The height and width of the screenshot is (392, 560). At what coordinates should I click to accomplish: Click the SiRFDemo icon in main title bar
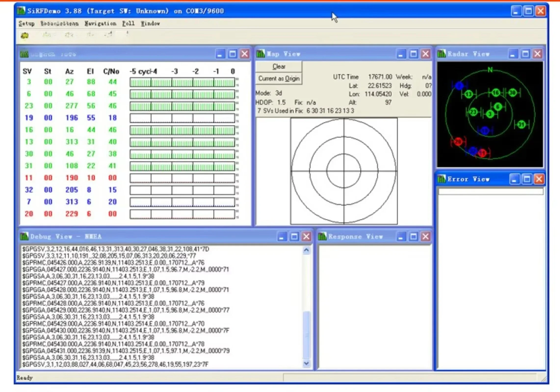coord(21,11)
